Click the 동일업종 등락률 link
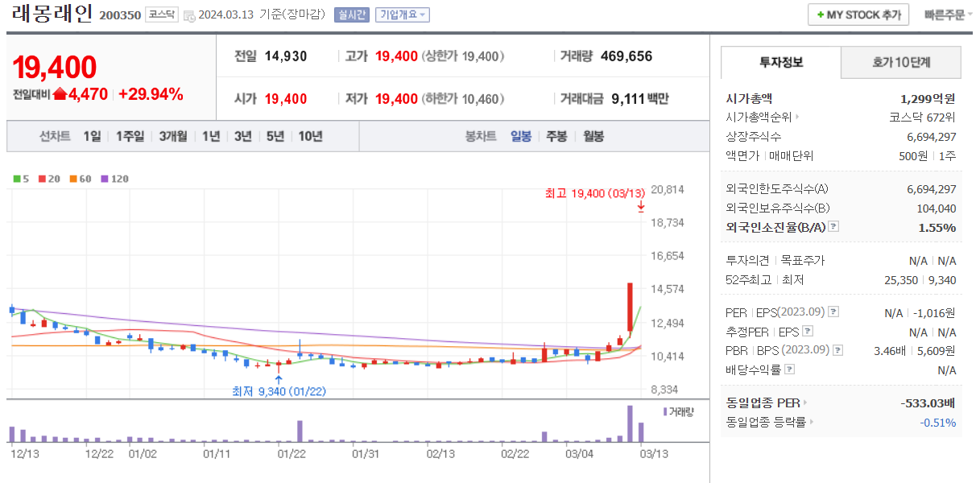Viewport: 980px width, 483px height. pos(766,422)
